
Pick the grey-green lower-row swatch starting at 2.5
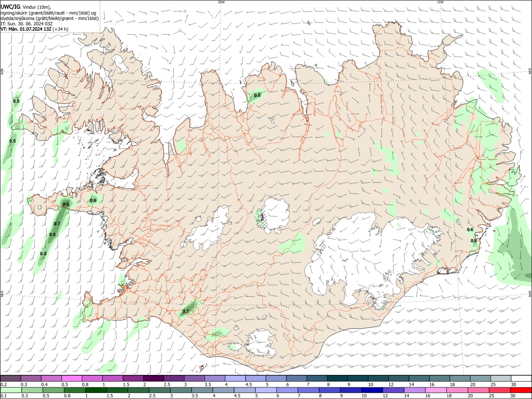click(160, 390)
